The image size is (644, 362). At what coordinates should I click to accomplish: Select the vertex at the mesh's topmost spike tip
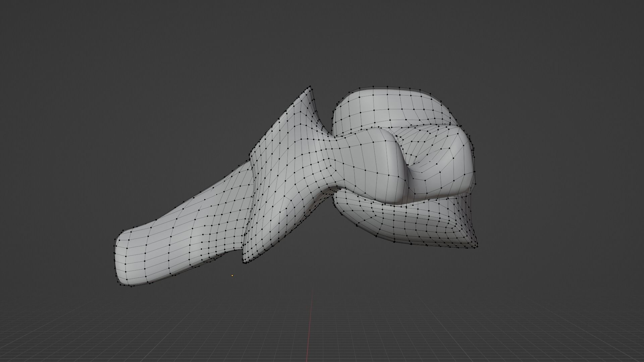(310, 86)
